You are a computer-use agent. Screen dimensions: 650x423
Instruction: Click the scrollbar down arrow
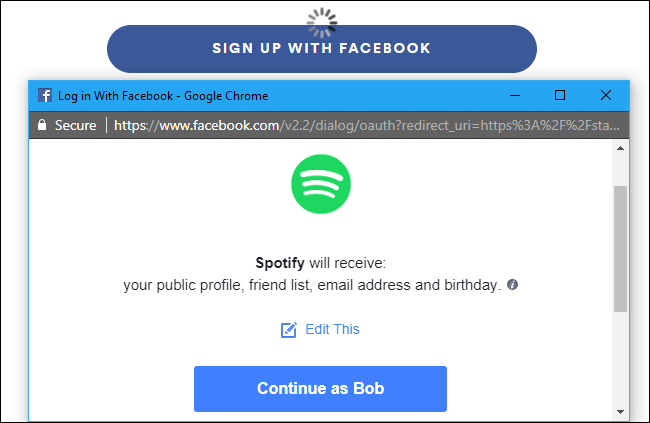pyautogui.click(x=620, y=411)
